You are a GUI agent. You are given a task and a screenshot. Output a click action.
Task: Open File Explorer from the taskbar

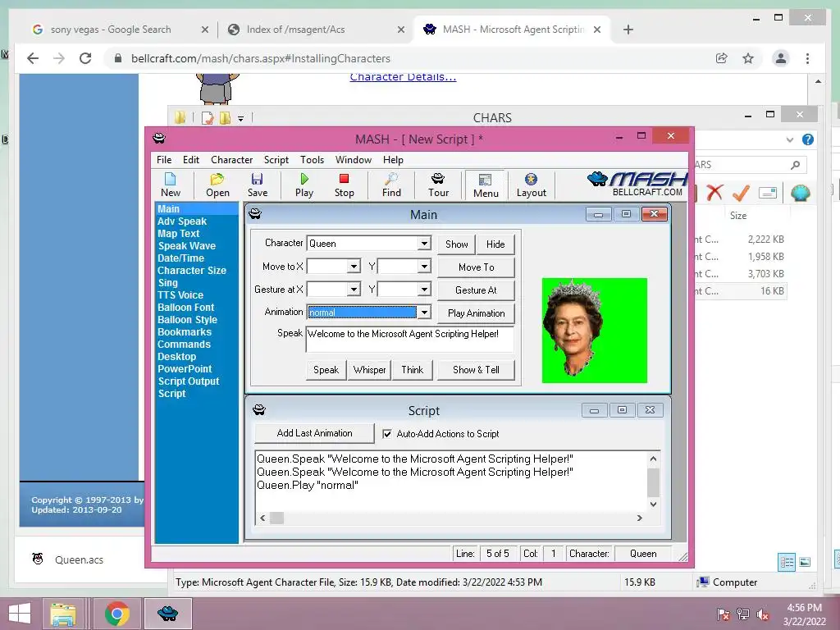click(62, 614)
